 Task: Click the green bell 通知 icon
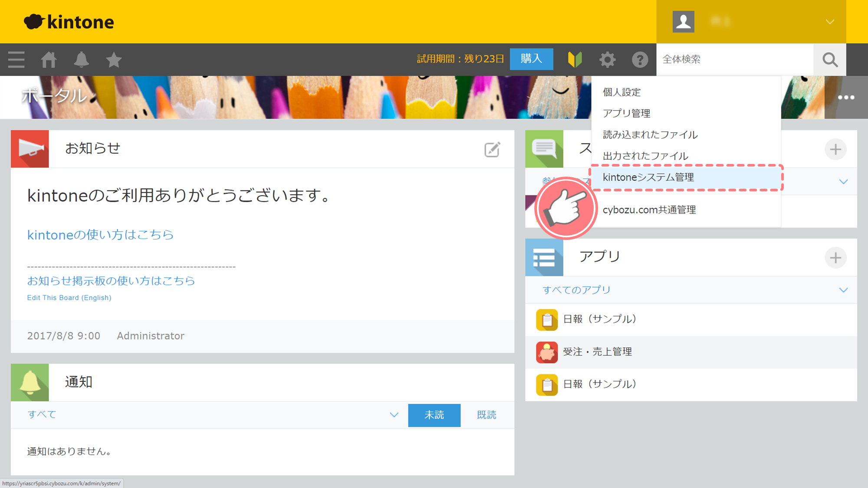[x=30, y=382]
